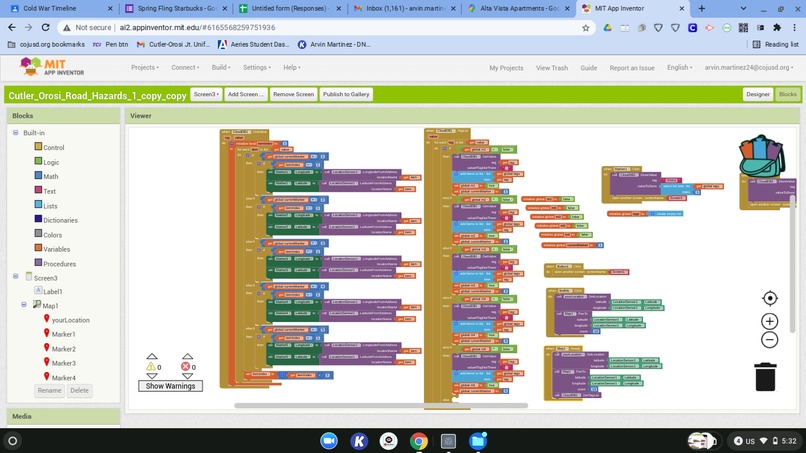Click the browser address bar URL
This screenshot has height=453, width=806.
point(197,28)
